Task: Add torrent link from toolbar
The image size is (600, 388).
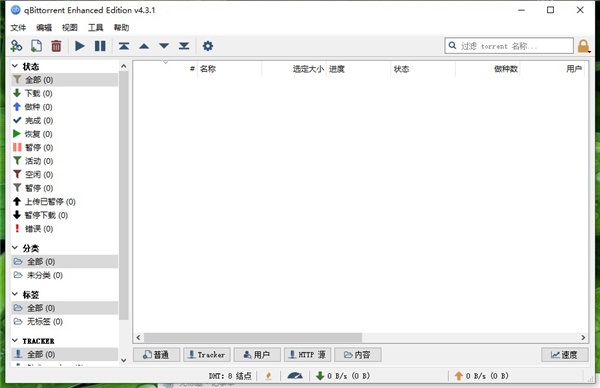Action: 16,46
